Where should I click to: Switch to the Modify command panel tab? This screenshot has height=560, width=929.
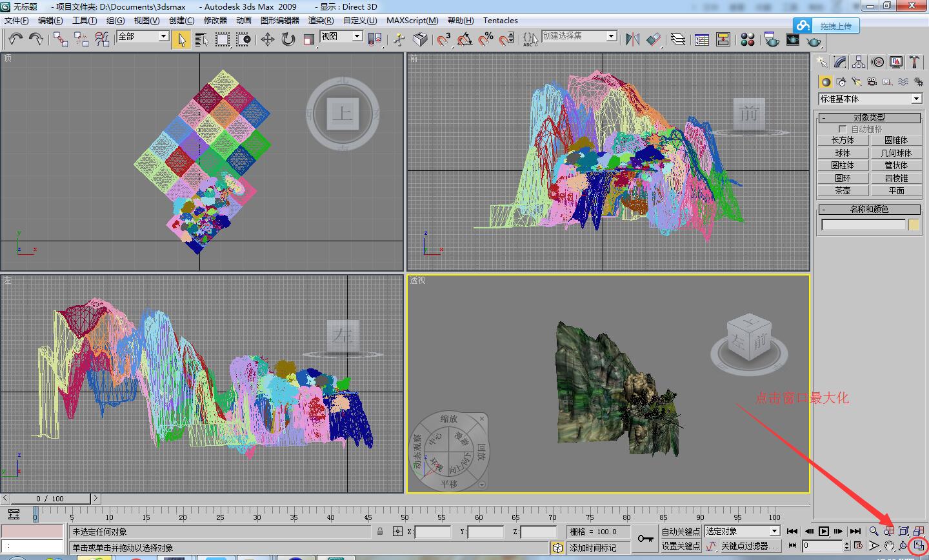840,62
